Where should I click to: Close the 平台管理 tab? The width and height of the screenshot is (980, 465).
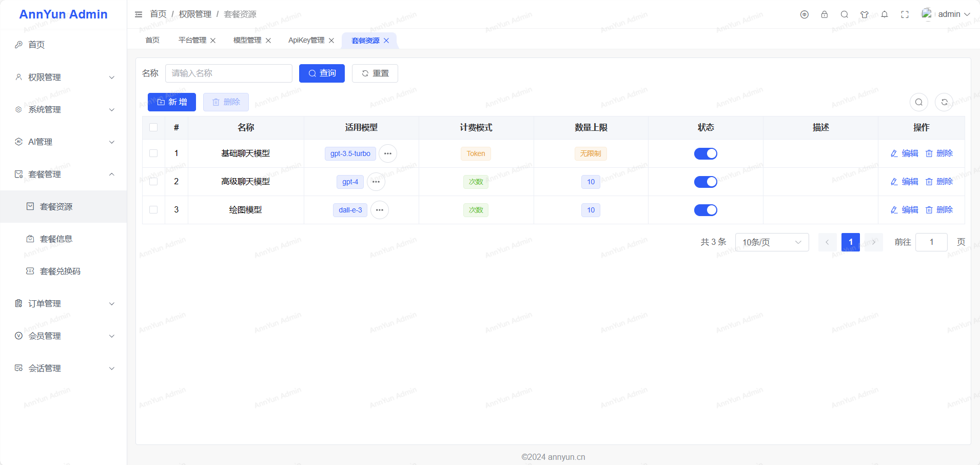tap(213, 41)
